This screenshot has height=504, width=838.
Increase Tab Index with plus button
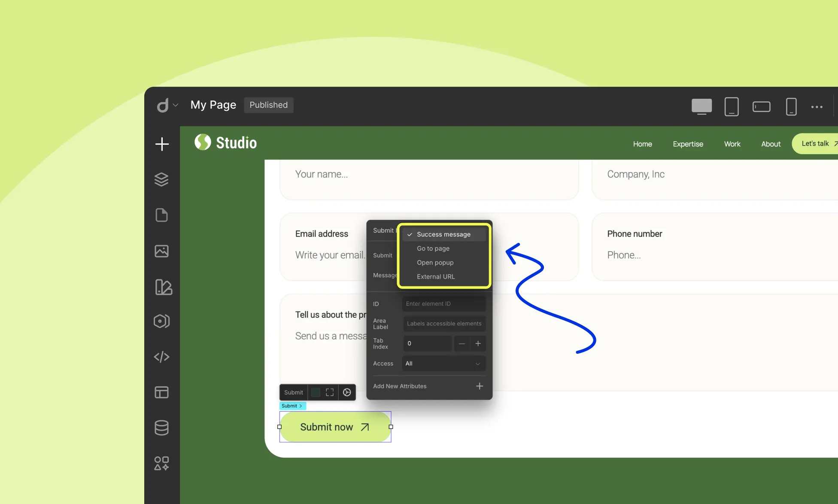pos(478,343)
